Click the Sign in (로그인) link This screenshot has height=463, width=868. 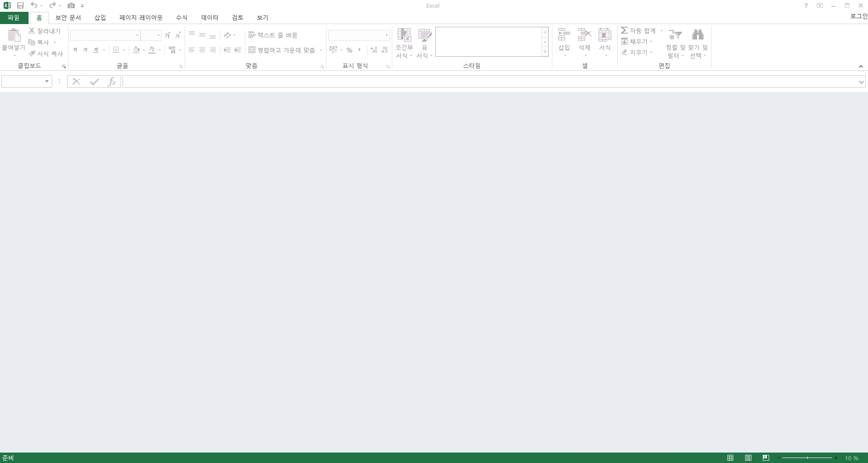[858, 16]
